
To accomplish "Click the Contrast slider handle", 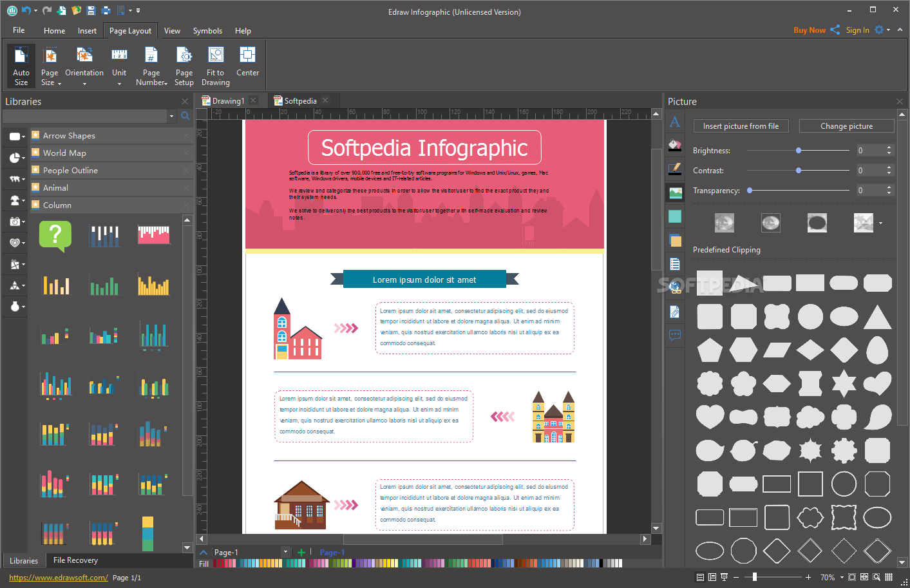I will click(x=799, y=171).
